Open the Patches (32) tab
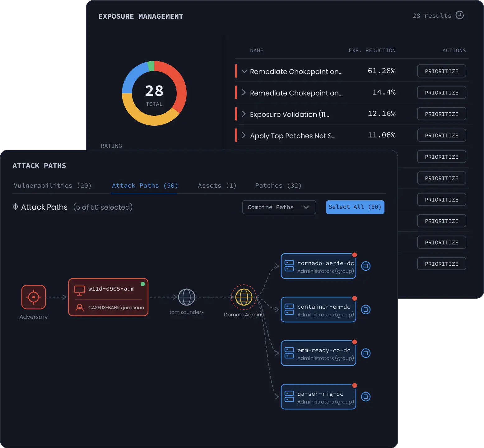 tap(278, 185)
